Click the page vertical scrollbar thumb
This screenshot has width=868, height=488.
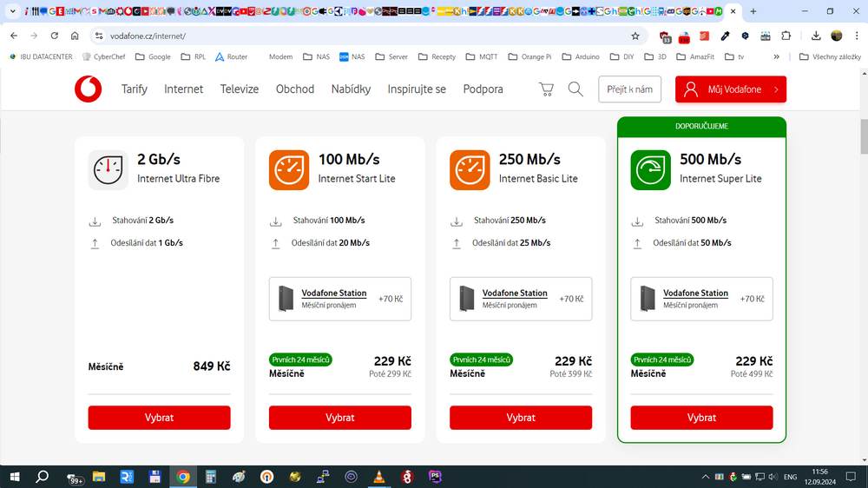click(865, 135)
